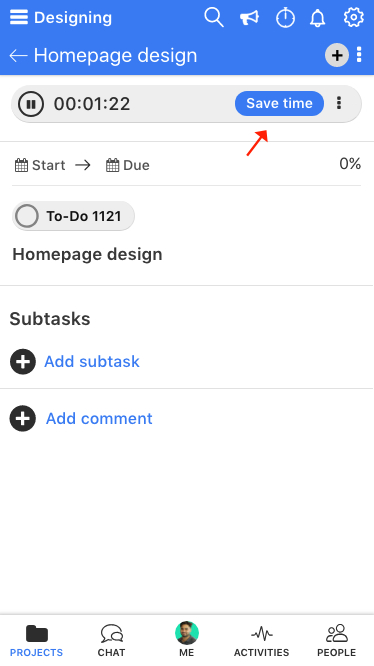The width and height of the screenshot is (374, 666).
Task: Open the task's three-dot menu in header
Action: [359, 55]
